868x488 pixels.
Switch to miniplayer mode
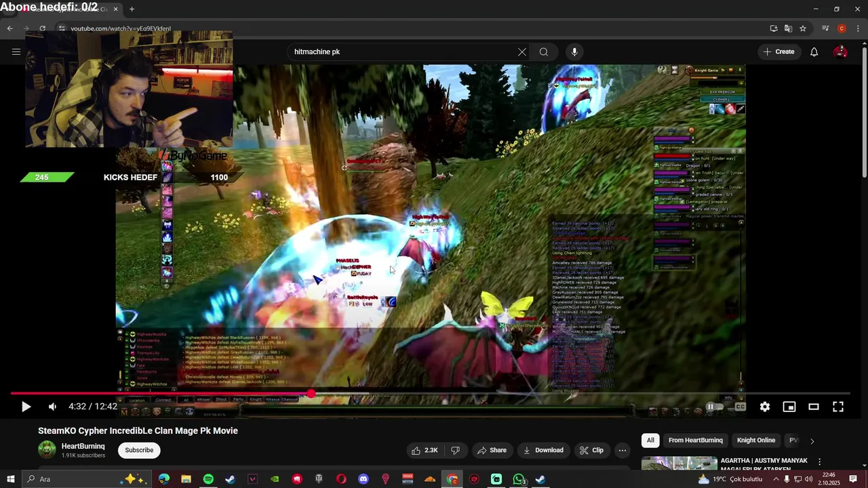(789, 407)
